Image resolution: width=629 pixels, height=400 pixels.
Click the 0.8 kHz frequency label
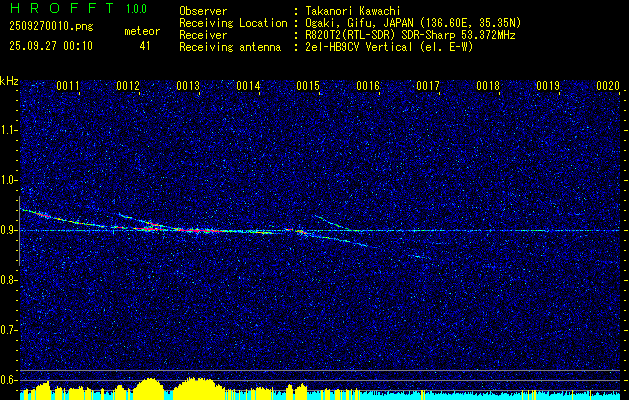(8, 280)
